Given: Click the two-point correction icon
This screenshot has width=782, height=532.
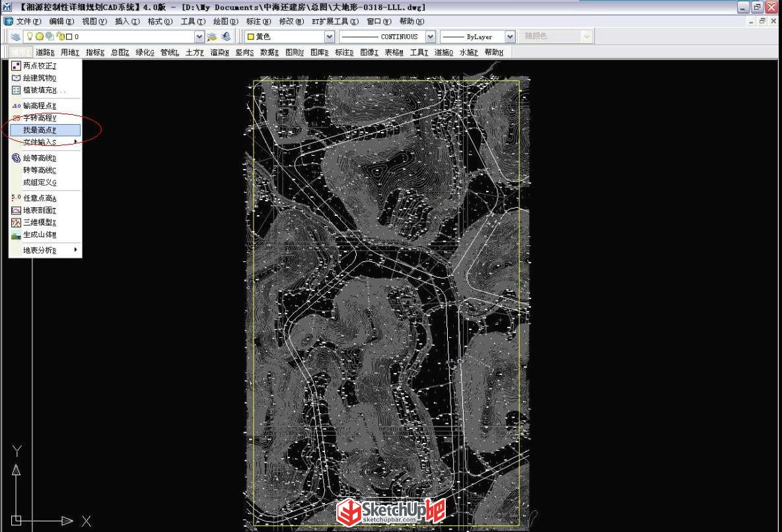Looking at the screenshot, I should point(16,66).
